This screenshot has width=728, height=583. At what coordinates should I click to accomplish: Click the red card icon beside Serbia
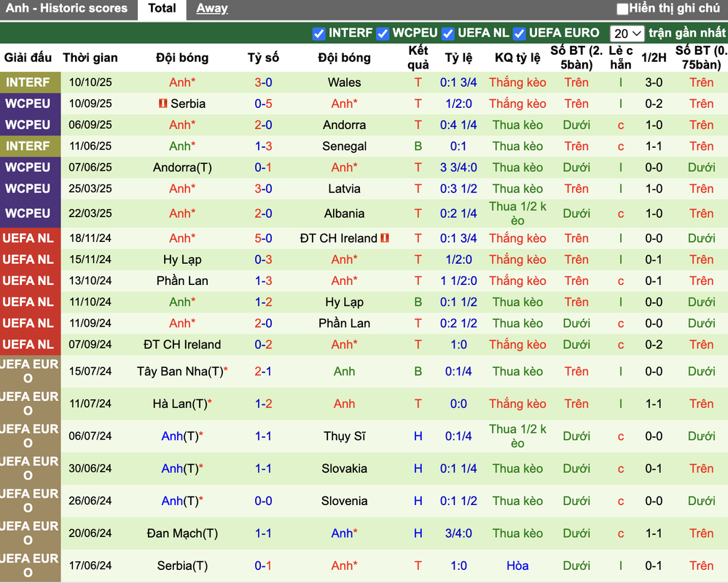163,103
